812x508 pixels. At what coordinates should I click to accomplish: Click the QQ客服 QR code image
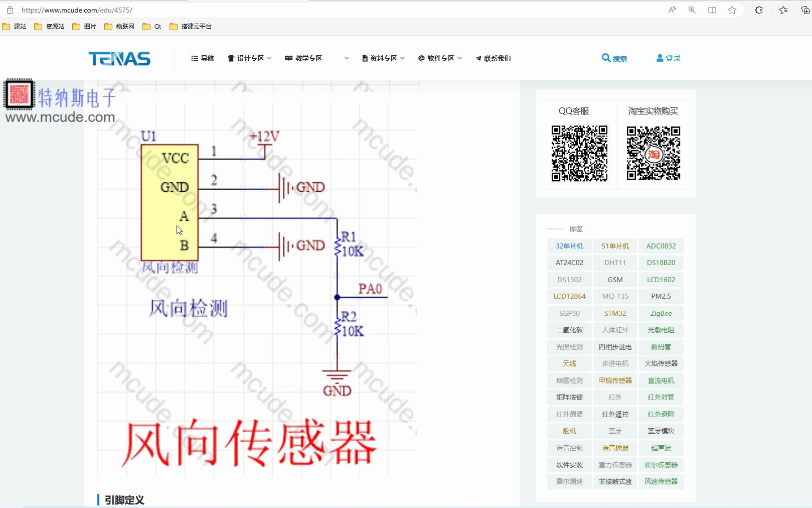tap(579, 153)
